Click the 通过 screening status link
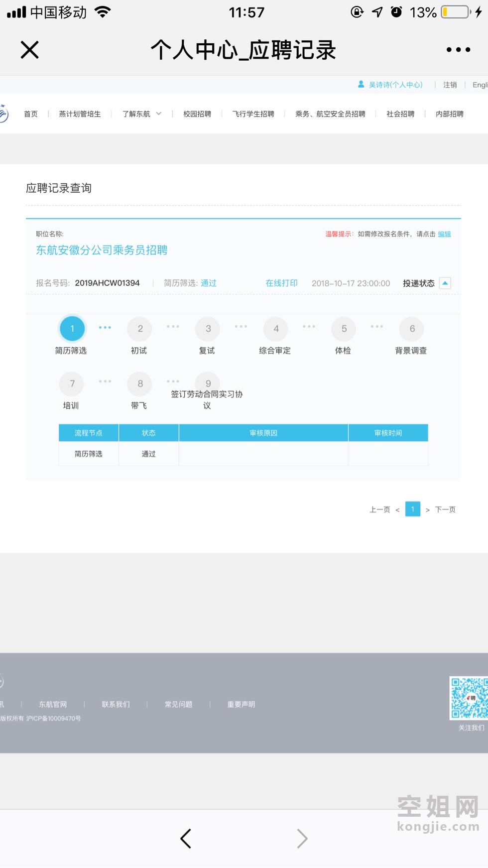 tap(209, 283)
